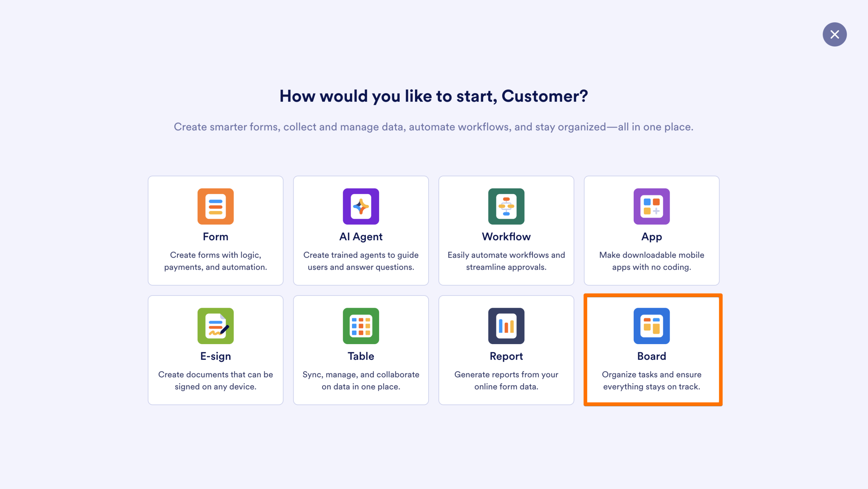Select the purple AI Agent icon
Viewport: 868px width, 489px height.
click(x=361, y=206)
